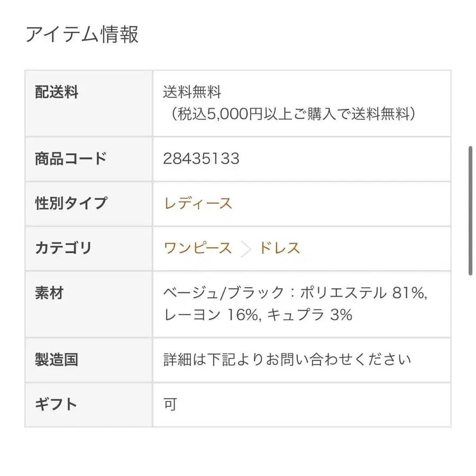Click the カテゴリ row label
Viewport: 476px width, 476px height.
pos(63,248)
